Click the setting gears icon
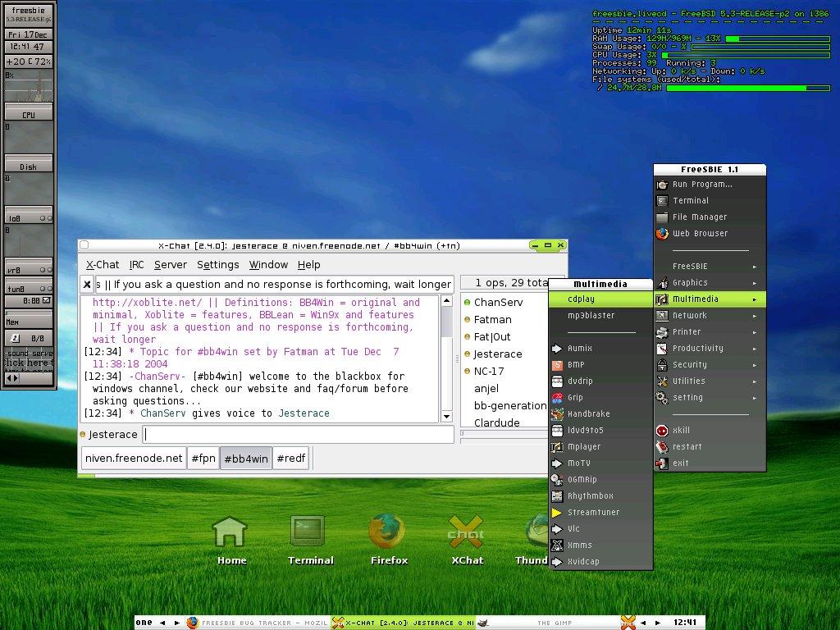Viewport: 840px width, 630px height. (662, 398)
